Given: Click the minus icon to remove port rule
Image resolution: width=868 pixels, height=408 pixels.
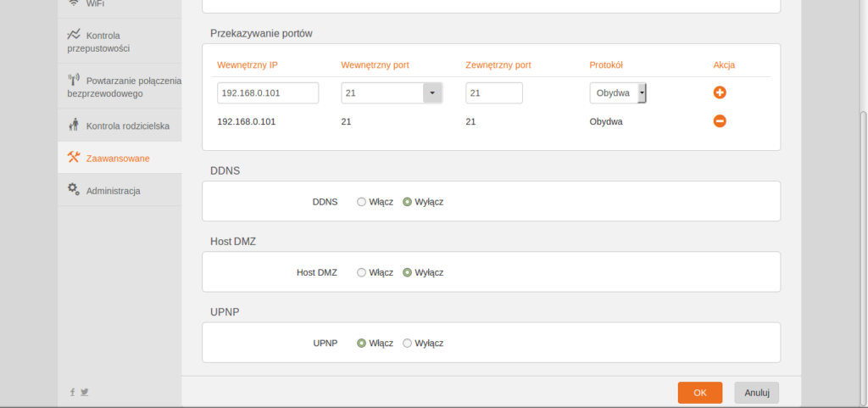Looking at the screenshot, I should [x=720, y=121].
